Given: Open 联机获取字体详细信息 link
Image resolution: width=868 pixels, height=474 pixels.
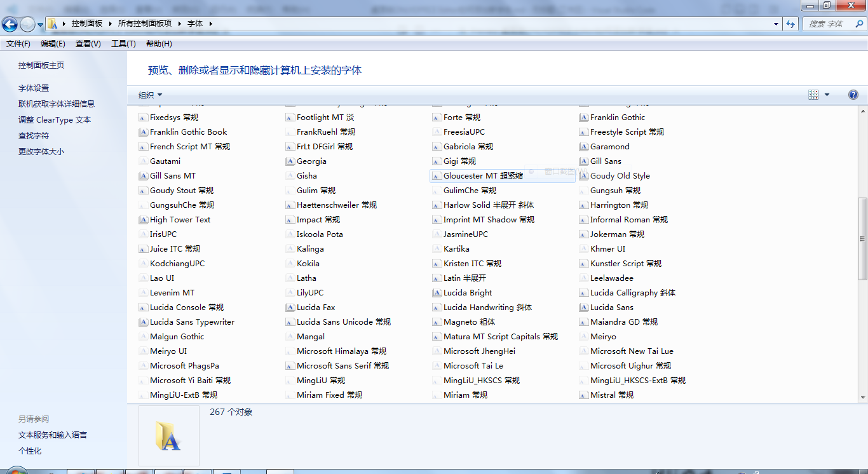Looking at the screenshot, I should (57, 104).
